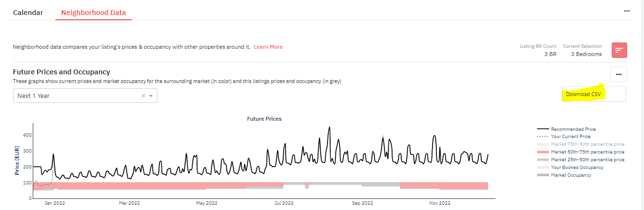Image resolution: width=644 pixels, height=210 pixels.
Task: Toggle Market 25th-50th percentile price series
Action: pyautogui.click(x=581, y=160)
